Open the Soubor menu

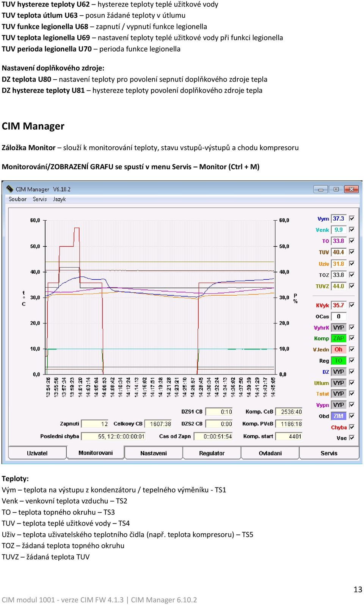17,199
